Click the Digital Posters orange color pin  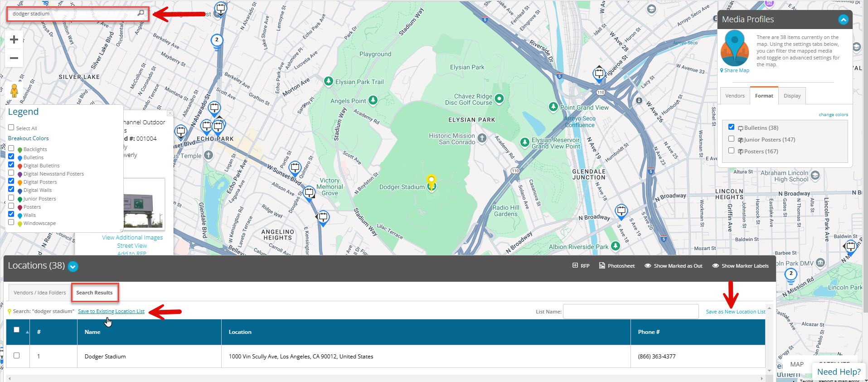[x=19, y=182]
